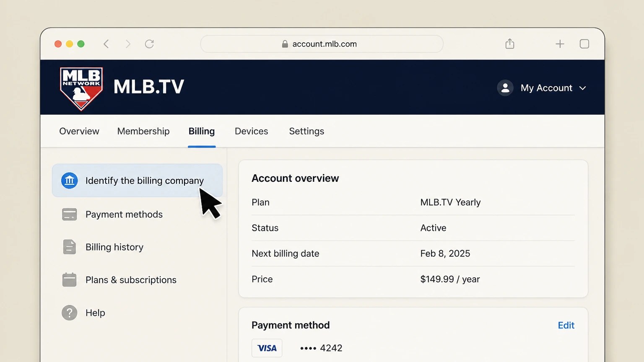644x362 pixels.
Task: Click the My Account label
Action: pos(546,88)
